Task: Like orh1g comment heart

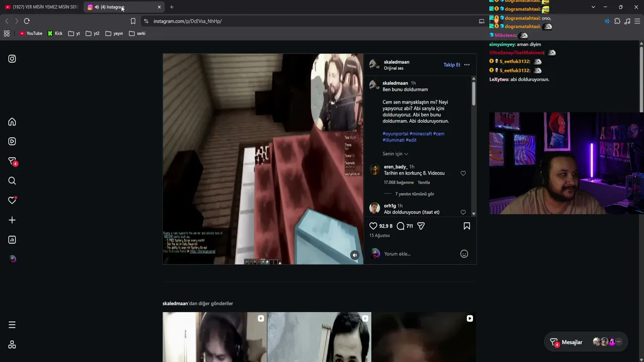Action: click(463, 212)
